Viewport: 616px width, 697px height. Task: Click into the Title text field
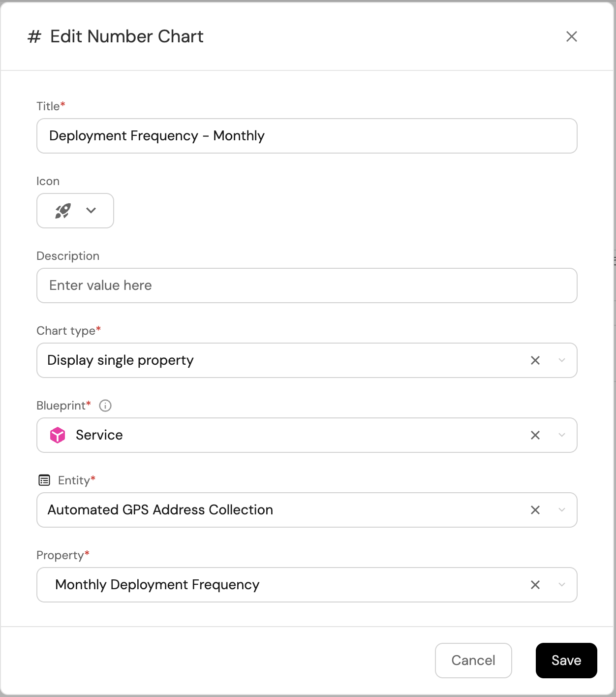[x=306, y=136]
